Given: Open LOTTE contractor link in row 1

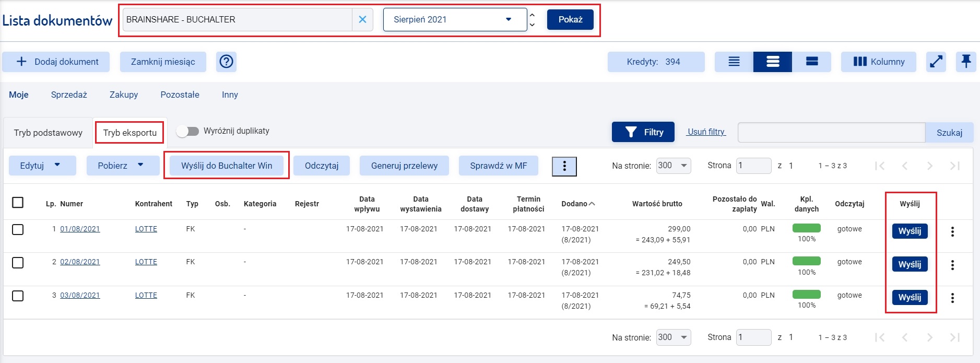Looking at the screenshot, I should tap(146, 229).
